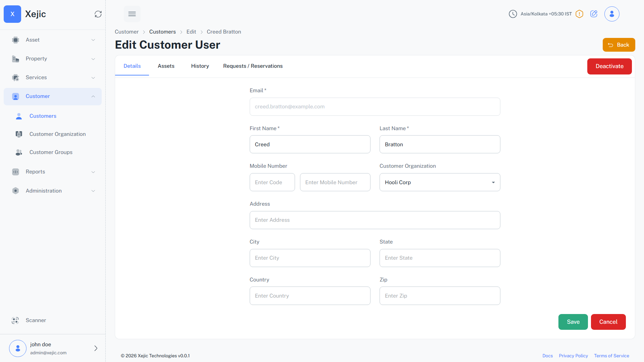Click the edit pencil icon in header
This screenshot has width=644, height=362.
click(x=594, y=14)
